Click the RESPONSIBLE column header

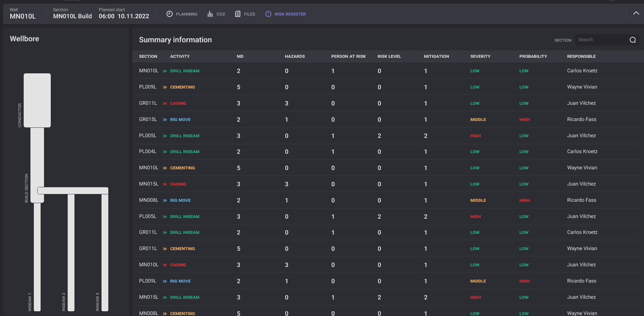[x=581, y=56]
